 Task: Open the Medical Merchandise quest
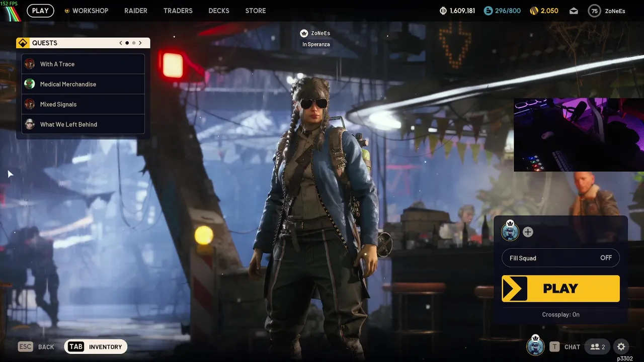pyautogui.click(x=84, y=84)
